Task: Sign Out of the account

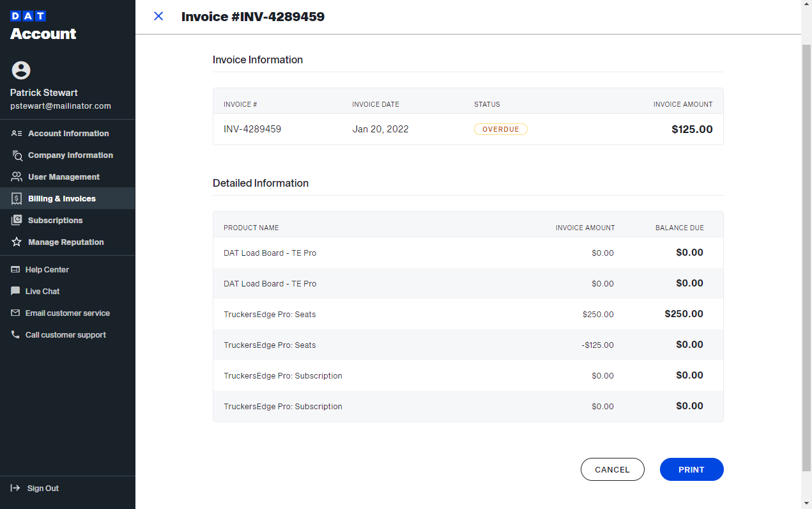Action: click(x=43, y=488)
